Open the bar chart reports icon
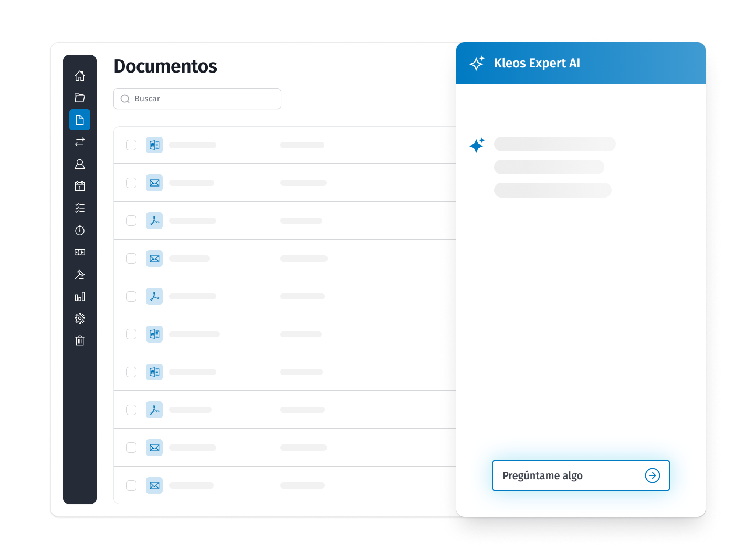This screenshot has height=559, width=756. coord(80,296)
